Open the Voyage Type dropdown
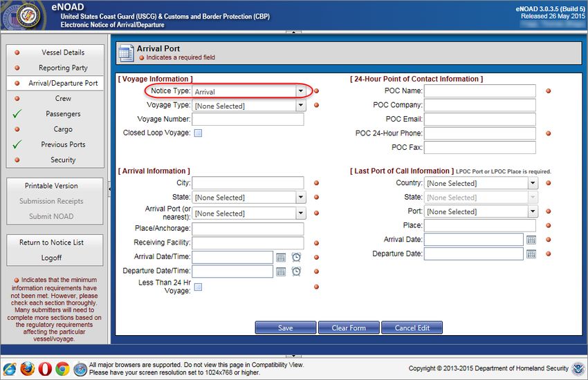 (x=301, y=106)
